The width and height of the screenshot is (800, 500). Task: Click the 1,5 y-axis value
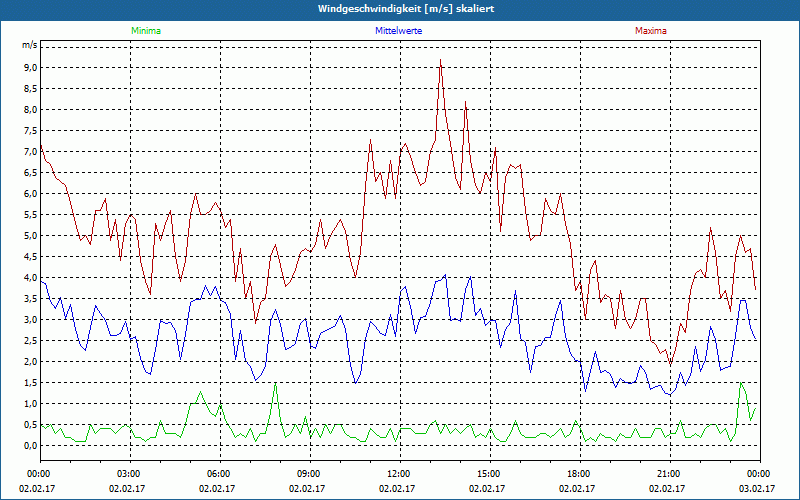click(30, 383)
